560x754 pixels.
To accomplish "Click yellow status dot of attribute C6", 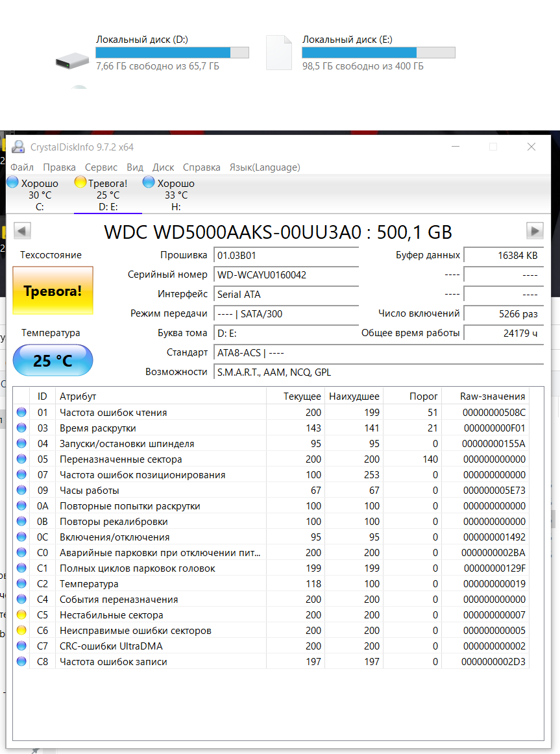I will pos(21,630).
